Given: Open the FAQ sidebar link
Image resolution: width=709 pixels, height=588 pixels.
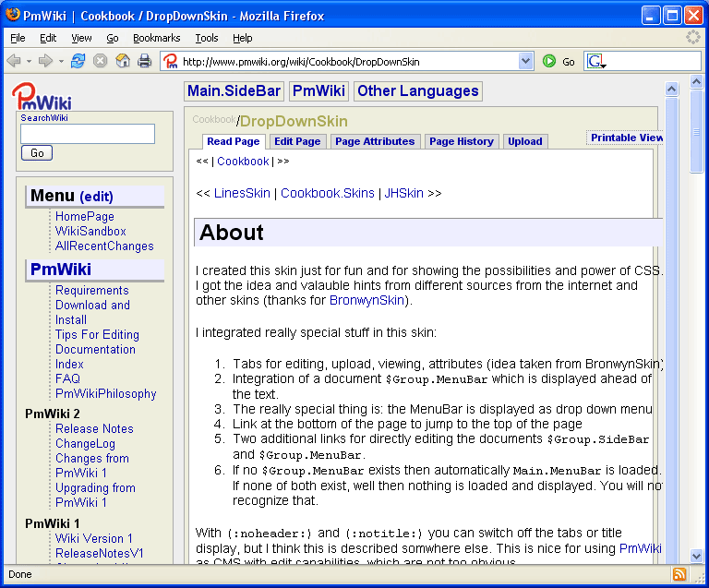Looking at the screenshot, I should (67, 379).
